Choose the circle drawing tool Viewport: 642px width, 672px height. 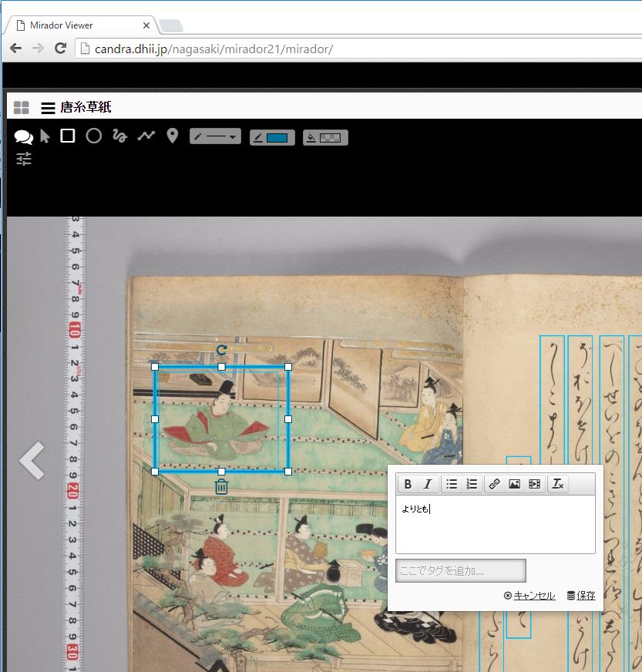[x=94, y=136]
